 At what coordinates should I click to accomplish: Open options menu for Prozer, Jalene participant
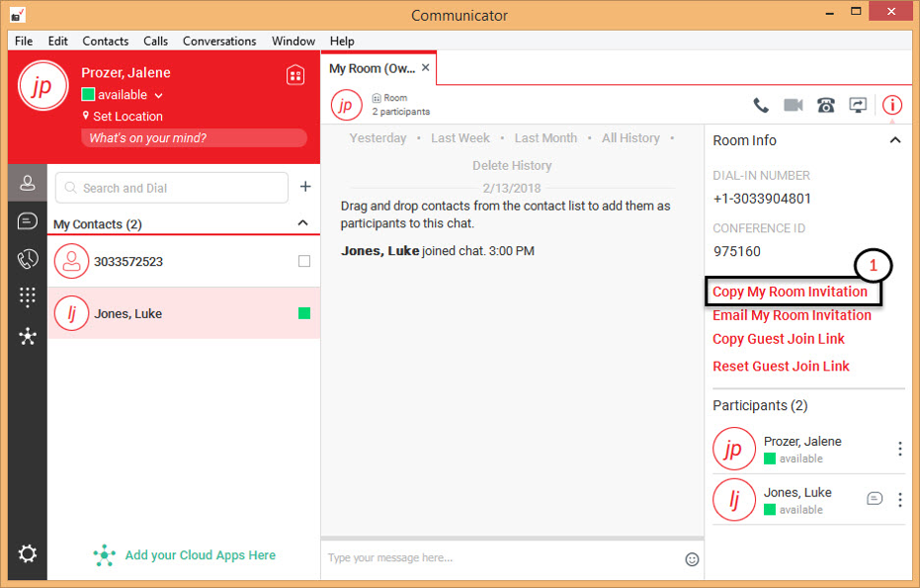(899, 449)
